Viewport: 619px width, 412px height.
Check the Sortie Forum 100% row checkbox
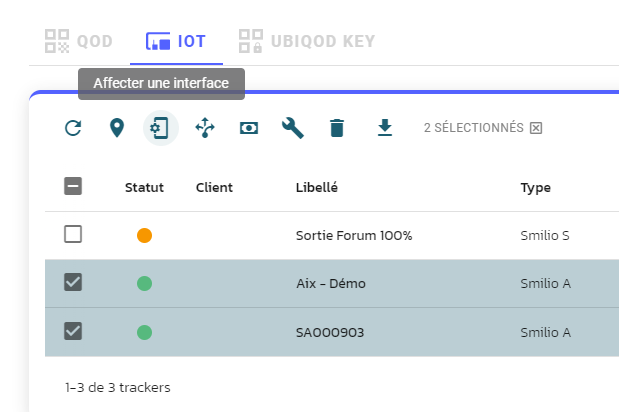tap(73, 234)
